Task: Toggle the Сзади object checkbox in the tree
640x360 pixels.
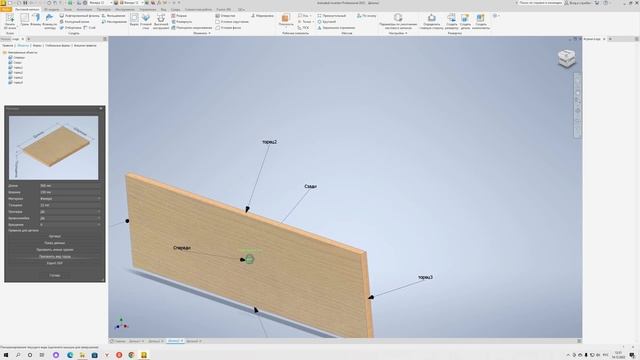Action: click(x=10, y=62)
